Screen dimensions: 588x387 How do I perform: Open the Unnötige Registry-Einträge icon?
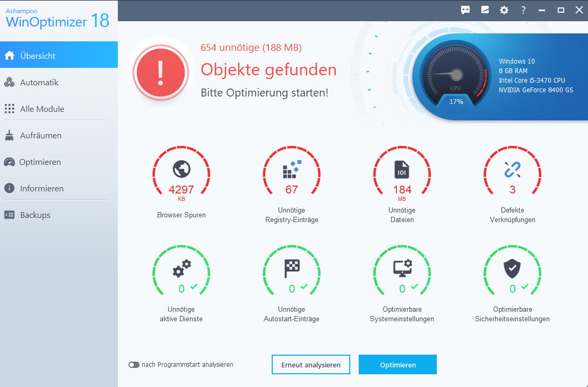pyautogui.click(x=291, y=170)
